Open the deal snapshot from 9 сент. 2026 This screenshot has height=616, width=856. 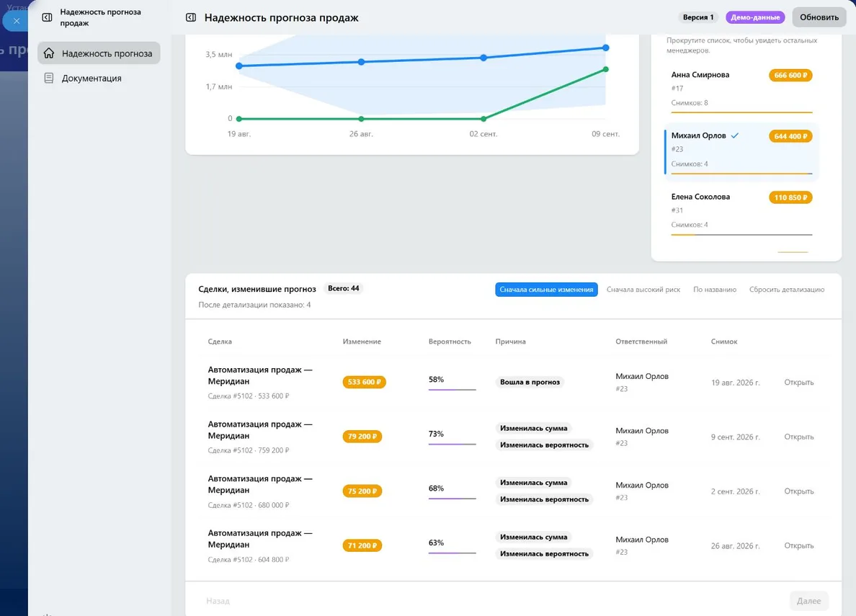click(x=798, y=437)
